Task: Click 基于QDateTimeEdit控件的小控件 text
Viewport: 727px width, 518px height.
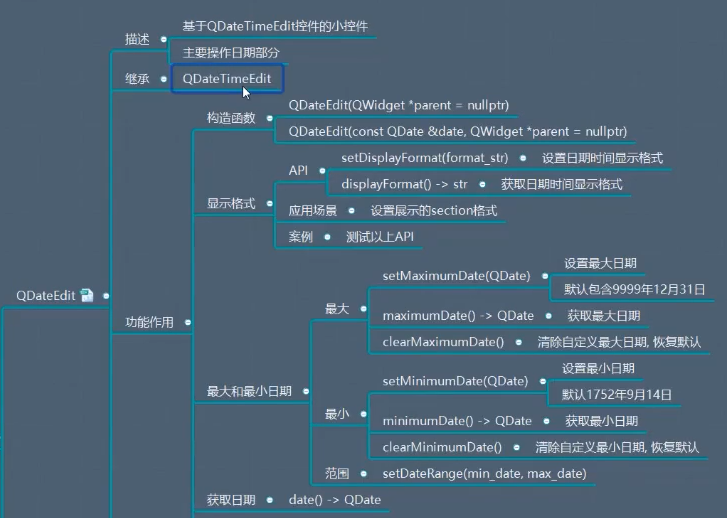Action: click(x=275, y=26)
